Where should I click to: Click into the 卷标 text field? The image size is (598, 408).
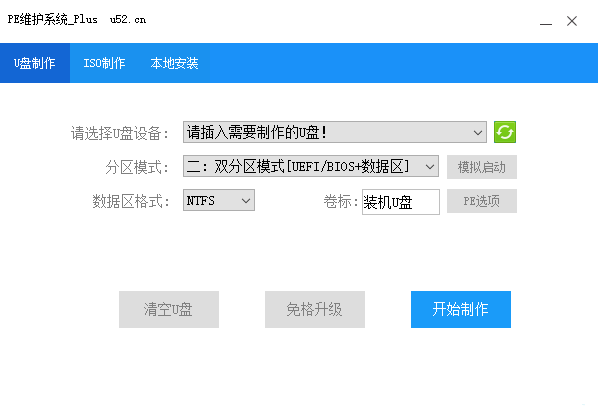pos(401,202)
